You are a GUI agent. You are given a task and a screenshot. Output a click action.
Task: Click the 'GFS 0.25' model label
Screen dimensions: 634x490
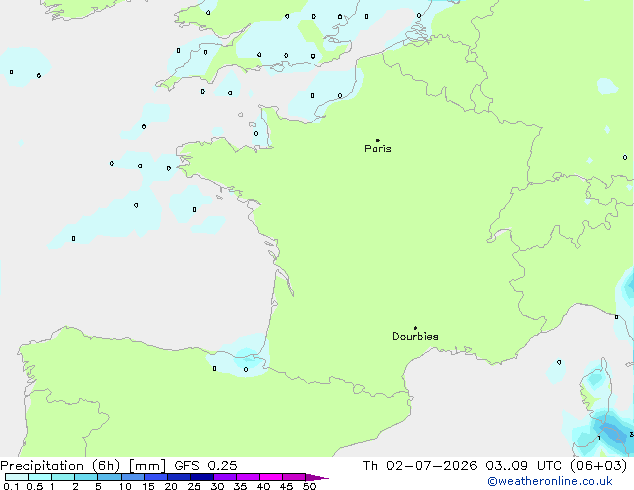pyautogui.click(x=206, y=466)
